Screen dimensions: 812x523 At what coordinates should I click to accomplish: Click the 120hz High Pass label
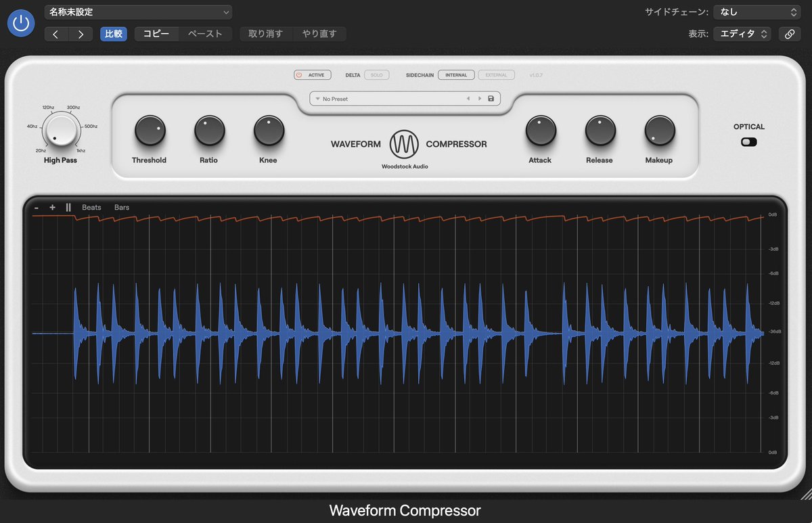pos(48,108)
